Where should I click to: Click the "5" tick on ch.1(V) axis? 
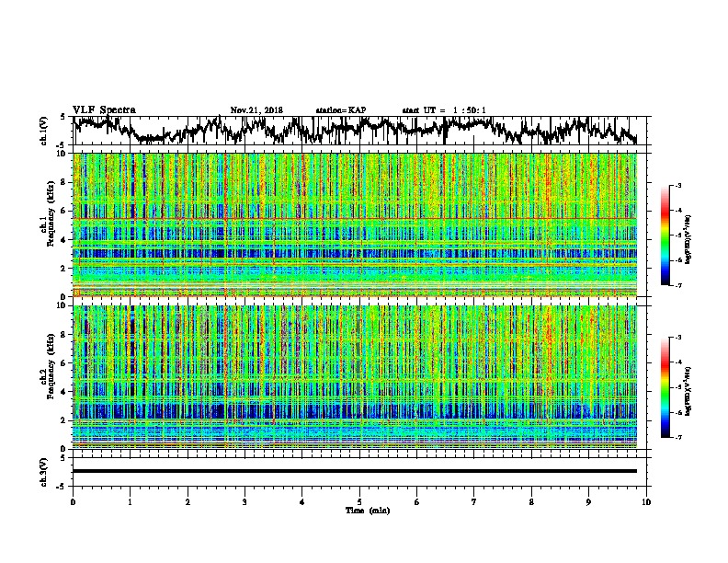point(63,118)
